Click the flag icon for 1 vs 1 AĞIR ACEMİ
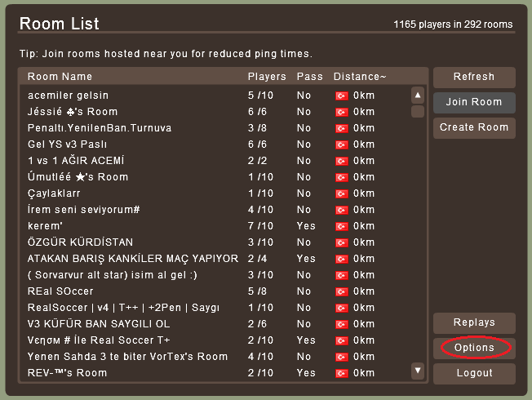Image resolution: width=532 pixels, height=400 pixels. pos(342,161)
